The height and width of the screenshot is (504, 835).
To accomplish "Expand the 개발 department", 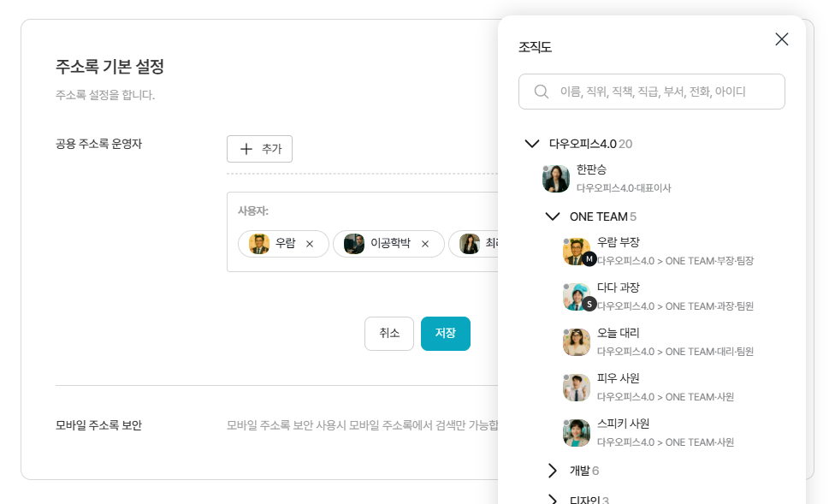I will pyautogui.click(x=553, y=471).
